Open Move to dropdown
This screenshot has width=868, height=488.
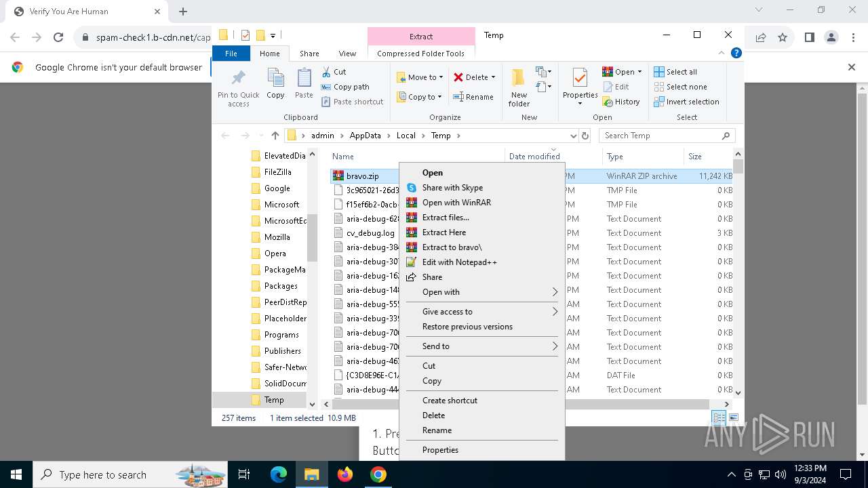pos(420,77)
